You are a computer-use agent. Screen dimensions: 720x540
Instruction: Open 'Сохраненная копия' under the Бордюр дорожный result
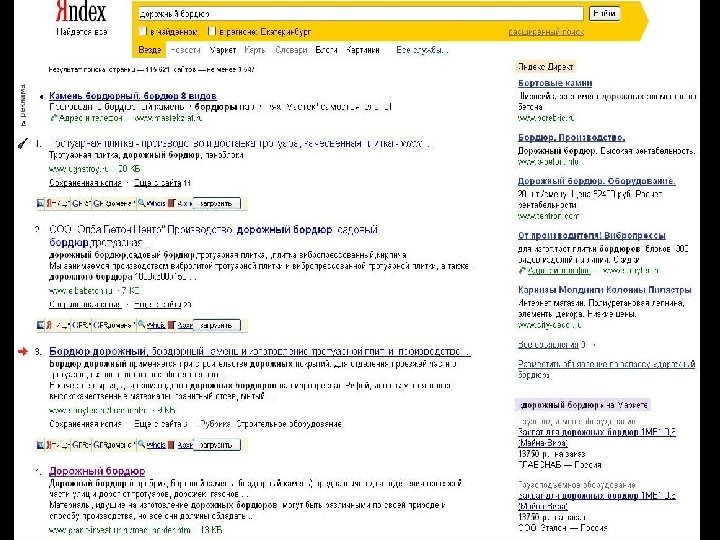85,424
